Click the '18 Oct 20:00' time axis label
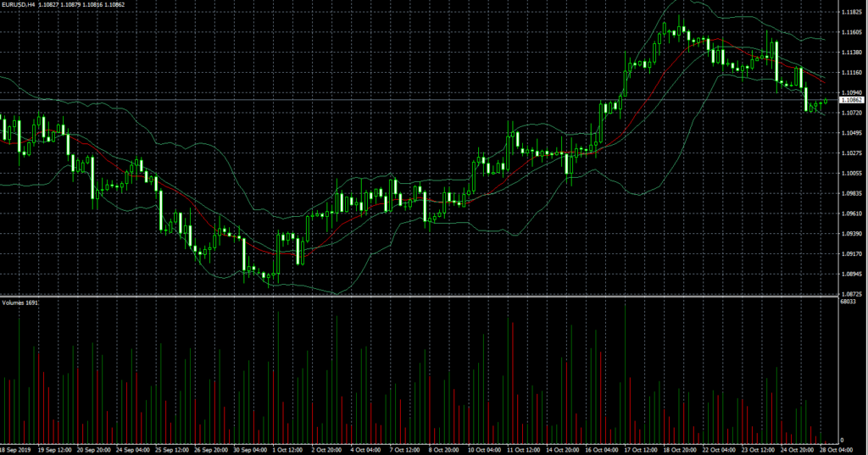 pos(680,450)
